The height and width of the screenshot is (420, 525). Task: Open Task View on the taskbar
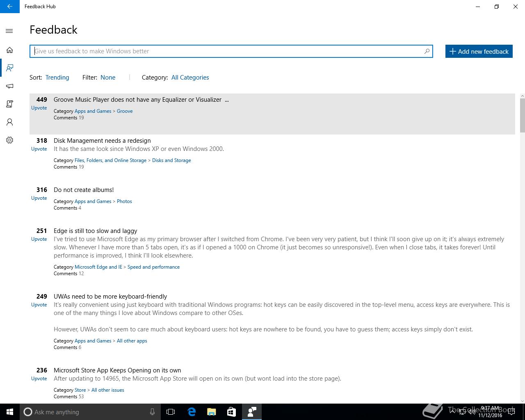171,412
